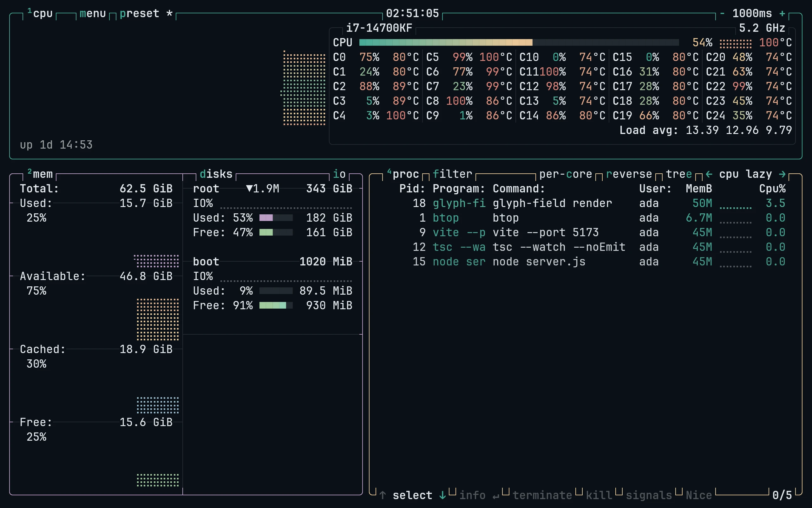Click the plus to increase update interval
The image size is (812, 508).
coord(782,13)
